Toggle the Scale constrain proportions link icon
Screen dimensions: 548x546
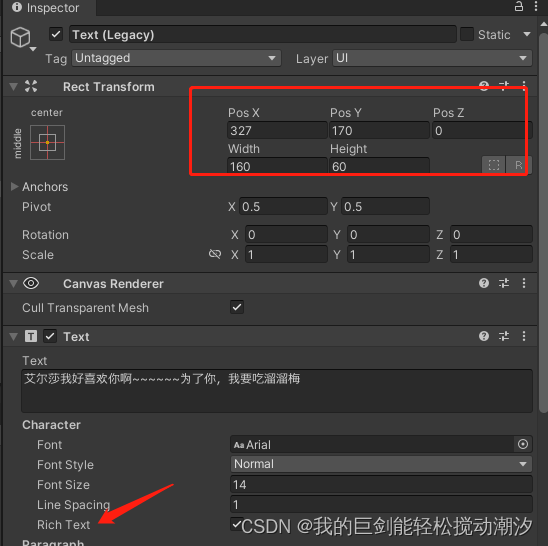(x=215, y=254)
